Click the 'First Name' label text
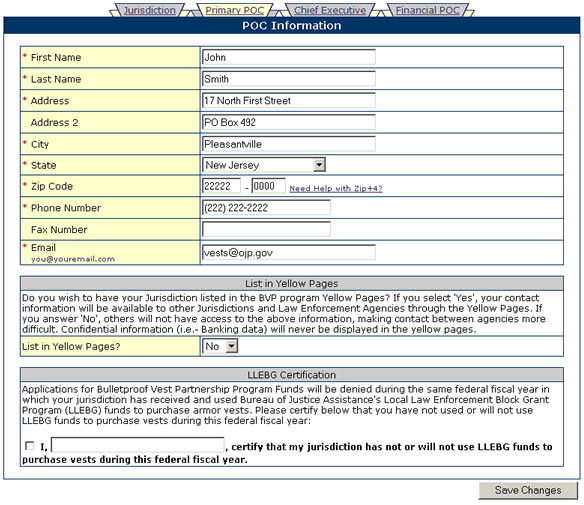The height and width of the screenshot is (505, 584). click(x=56, y=57)
